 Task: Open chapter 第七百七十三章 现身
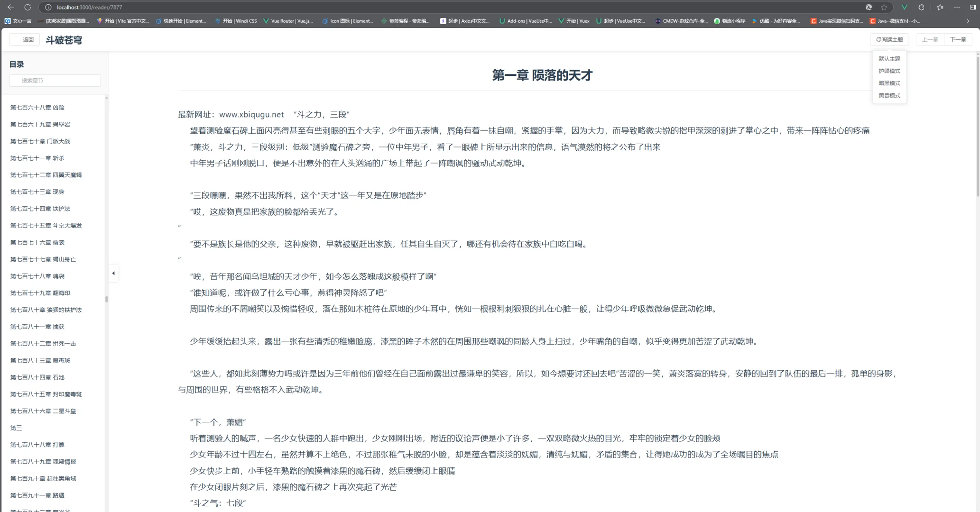click(37, 192)
